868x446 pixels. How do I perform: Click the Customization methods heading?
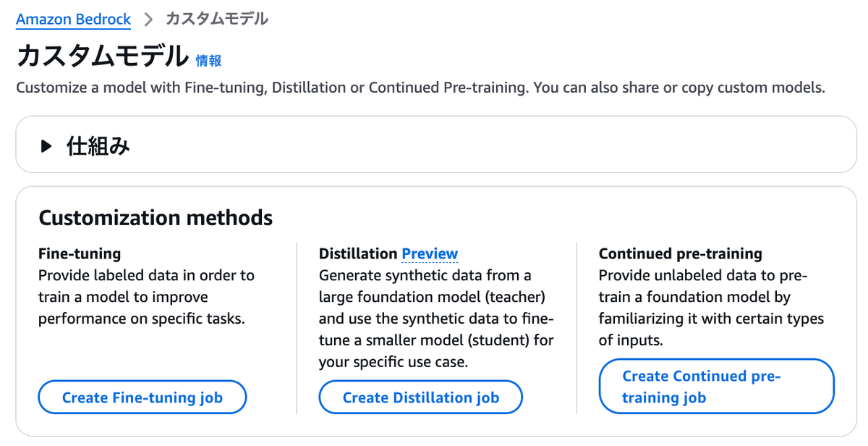[156, 217]
